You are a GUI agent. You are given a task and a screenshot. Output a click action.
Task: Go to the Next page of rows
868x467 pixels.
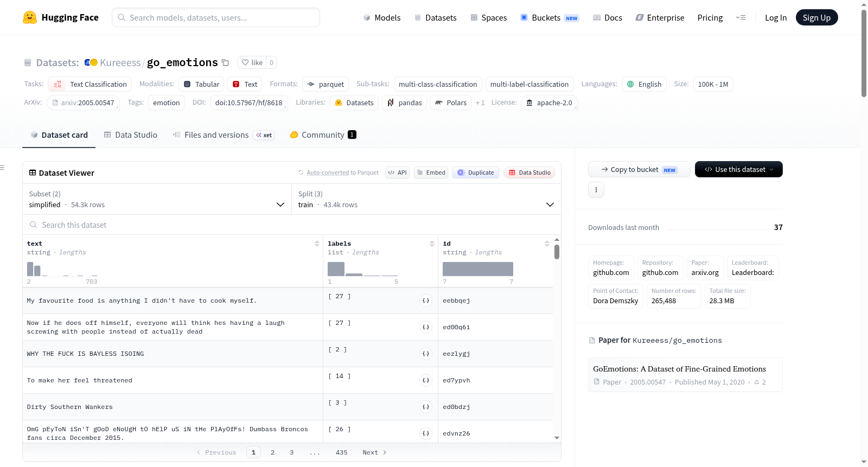pos(375,452)
